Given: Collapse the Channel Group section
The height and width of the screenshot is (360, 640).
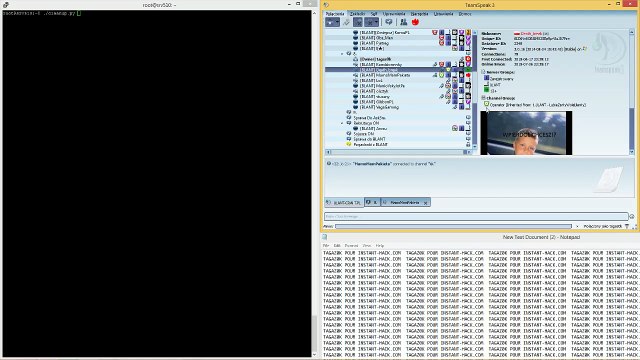Looking at the screenshot, I should [x=483, y=98].
